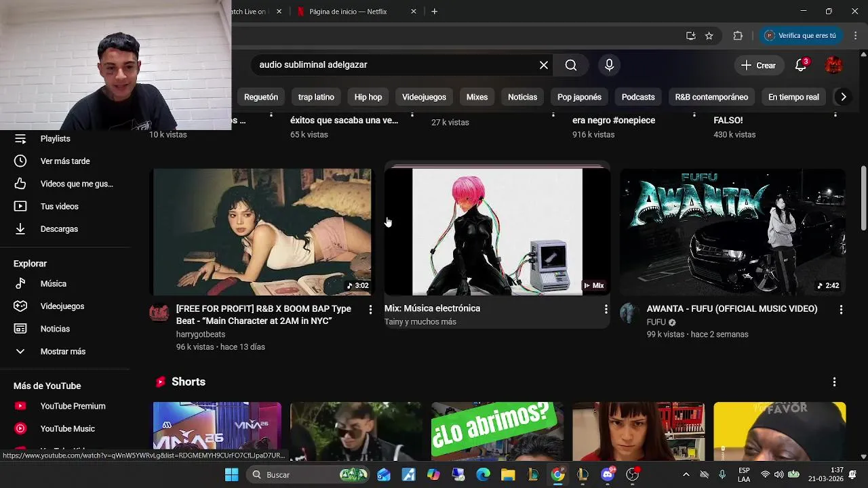Open File Explorer from taskbar
Screen dimensions: 868x488
pos(508,474)
